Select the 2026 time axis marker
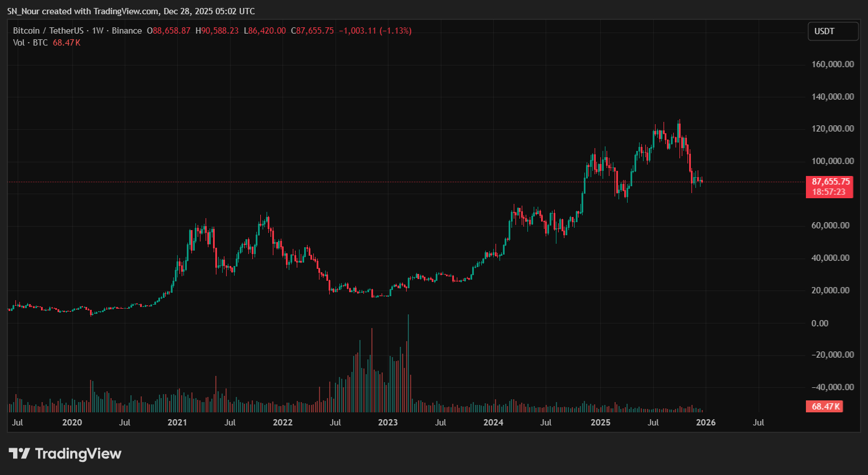The width and height of the screenshot is (868, 475). click(x=706, y=423)
